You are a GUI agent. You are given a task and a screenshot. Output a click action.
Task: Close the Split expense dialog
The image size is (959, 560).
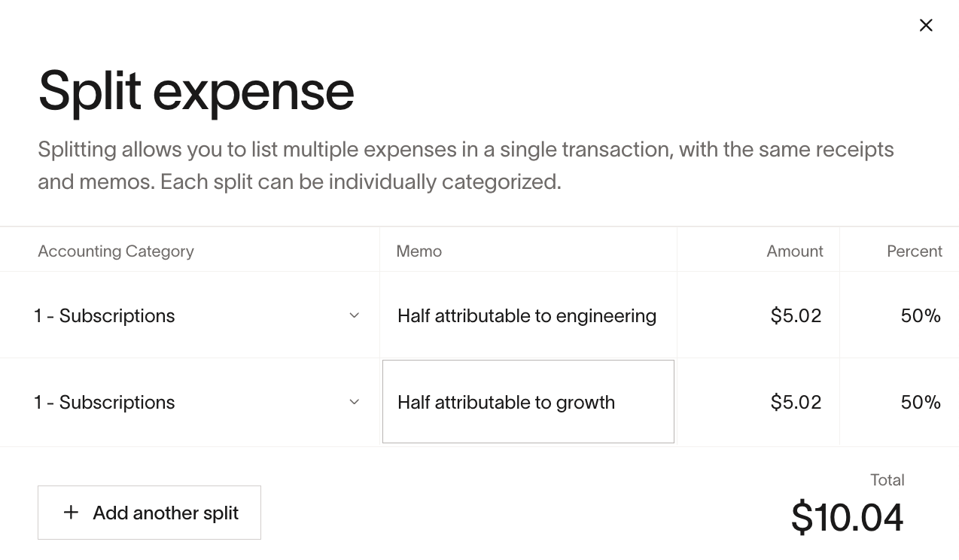tap(926, 26)
